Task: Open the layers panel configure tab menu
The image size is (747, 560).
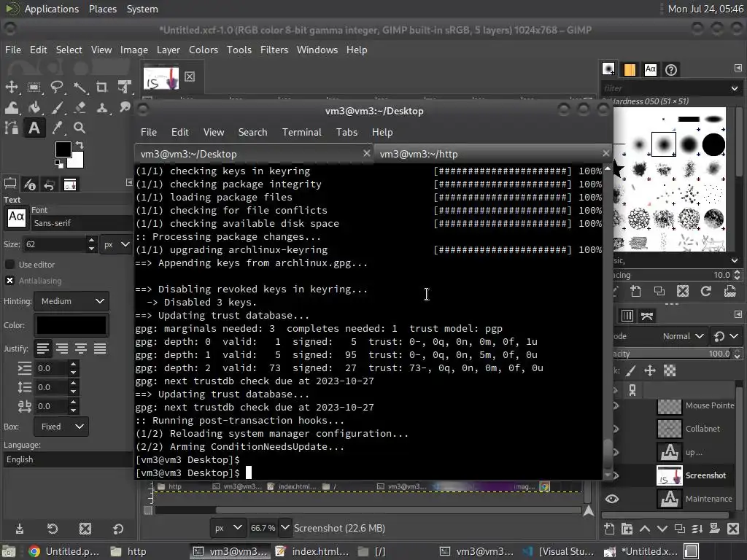Action: click(x=738, y=314)
